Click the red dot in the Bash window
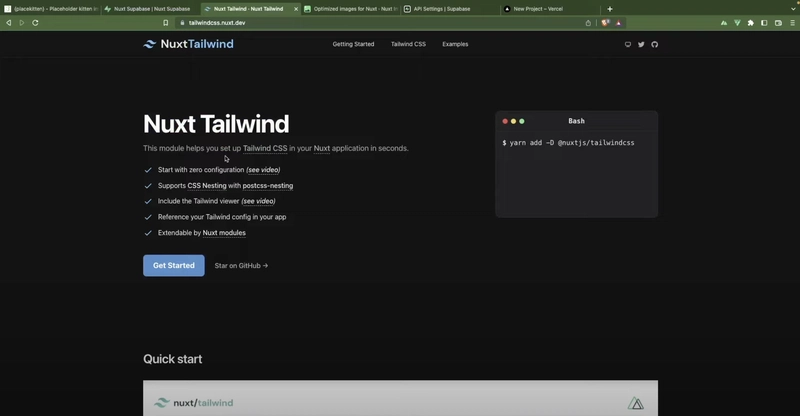 click(505, 121)
